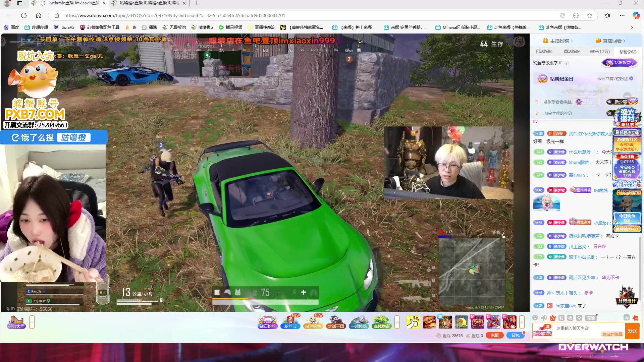Screen dimensions: 644x362
Task: Click username 川上富河 in chat
Action: click(578, 247)
